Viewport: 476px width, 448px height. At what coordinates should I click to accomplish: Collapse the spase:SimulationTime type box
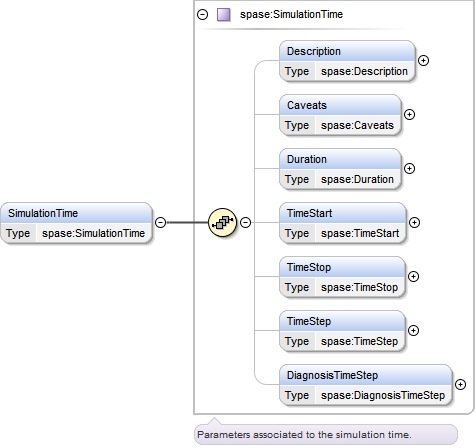(202, 14)
